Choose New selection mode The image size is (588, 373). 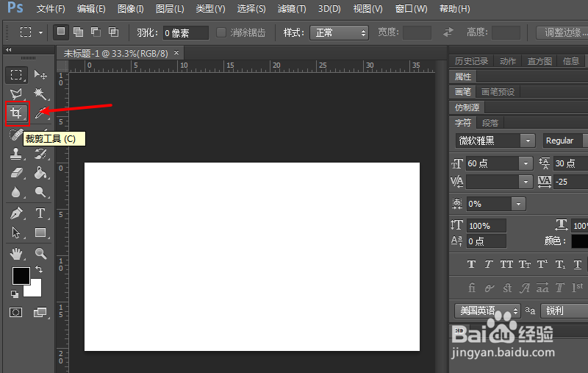(60, 32)
